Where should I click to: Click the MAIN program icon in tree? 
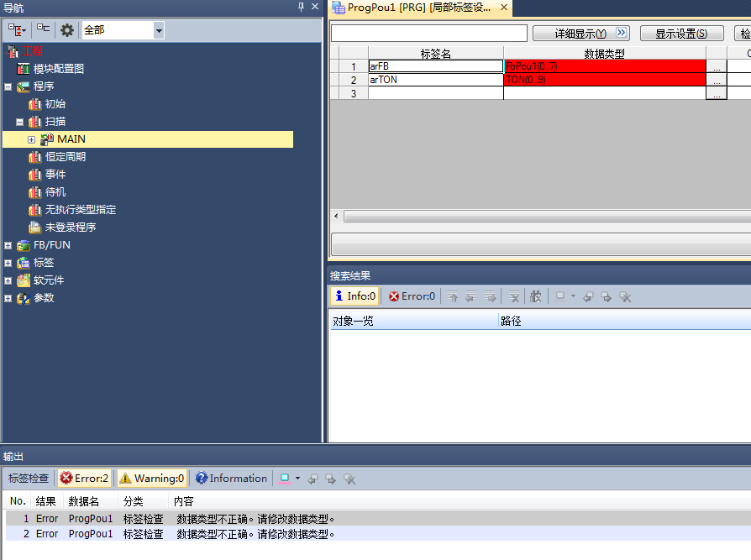(x=46, y=139)
